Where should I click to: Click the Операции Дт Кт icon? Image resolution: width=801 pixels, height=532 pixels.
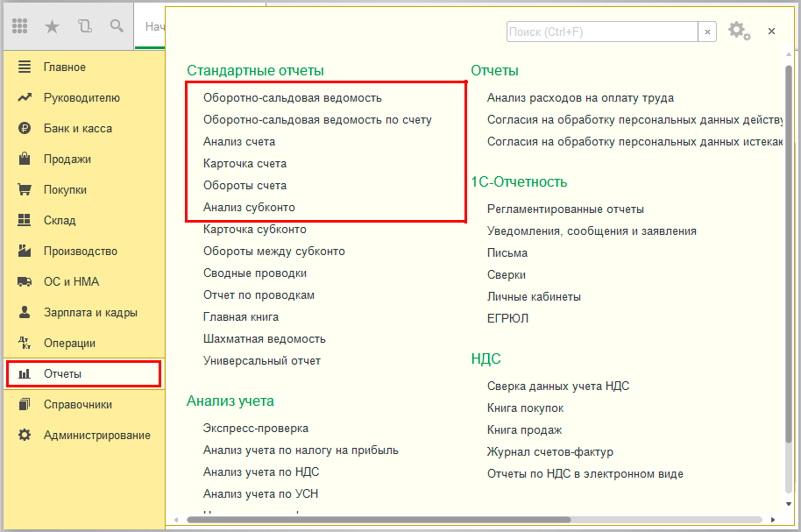pyautogui.click(x=25, y=343)
